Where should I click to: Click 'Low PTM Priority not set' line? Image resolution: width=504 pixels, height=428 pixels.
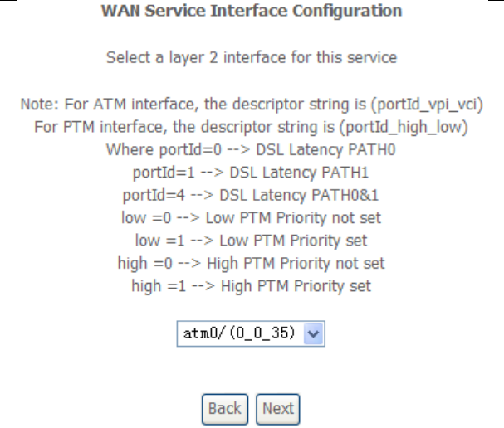tap(251, 220)
